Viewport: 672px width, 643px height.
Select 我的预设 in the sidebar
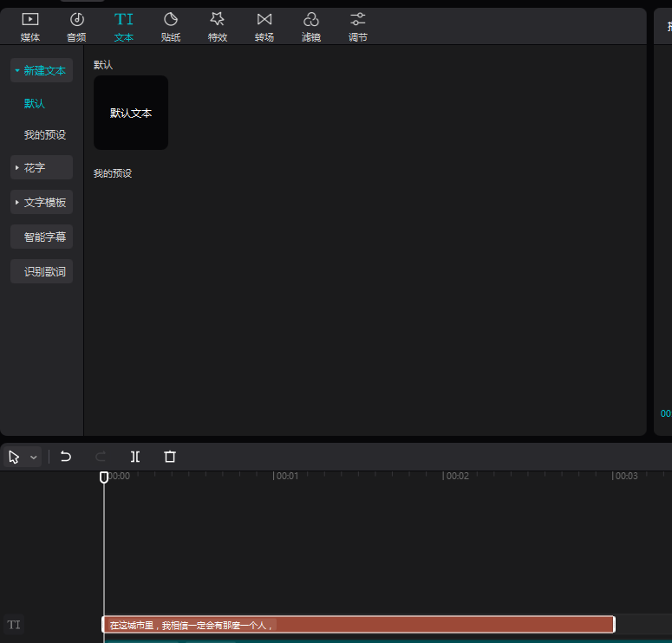coord(45,135)
